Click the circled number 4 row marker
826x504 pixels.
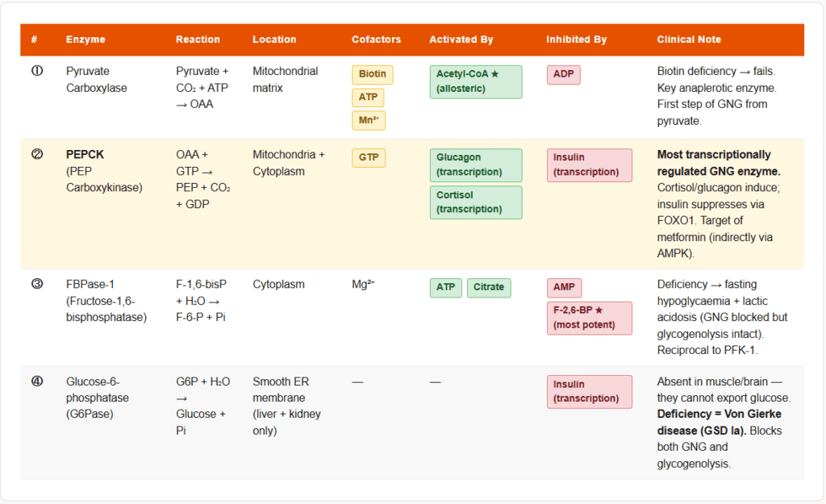[x=36, y=381]
